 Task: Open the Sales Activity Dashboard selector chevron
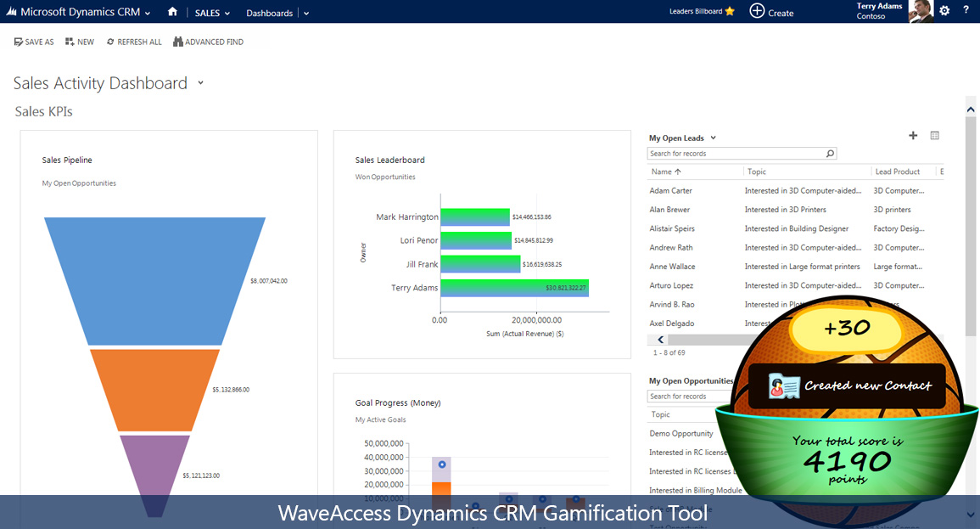(200, 82)
